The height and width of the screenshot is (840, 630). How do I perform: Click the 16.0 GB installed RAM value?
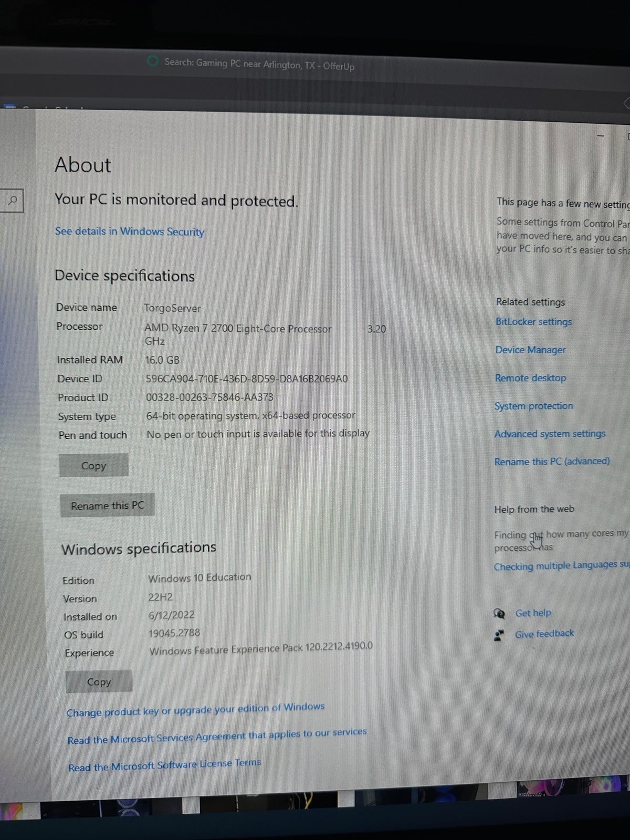coord(162,360)
